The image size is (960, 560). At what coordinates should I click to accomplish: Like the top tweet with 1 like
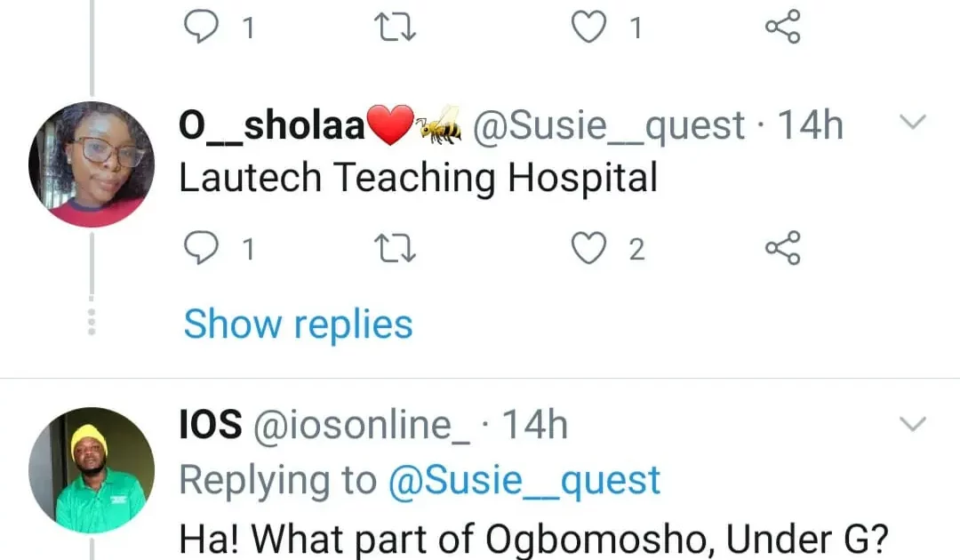587,28
